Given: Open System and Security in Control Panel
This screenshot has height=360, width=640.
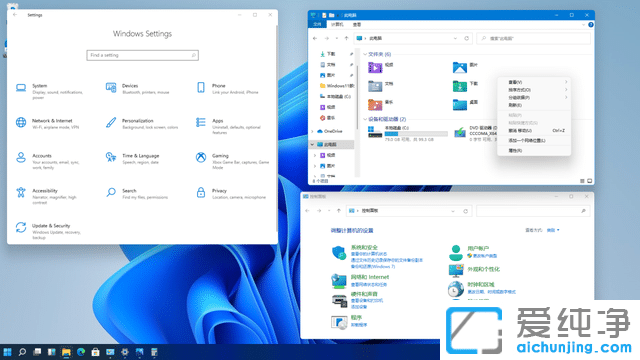Looking at the screenshot, I should 364,247.
